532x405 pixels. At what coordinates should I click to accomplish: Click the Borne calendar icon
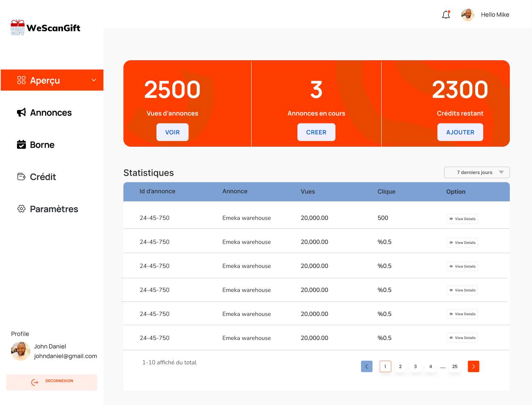click(21, 144)
